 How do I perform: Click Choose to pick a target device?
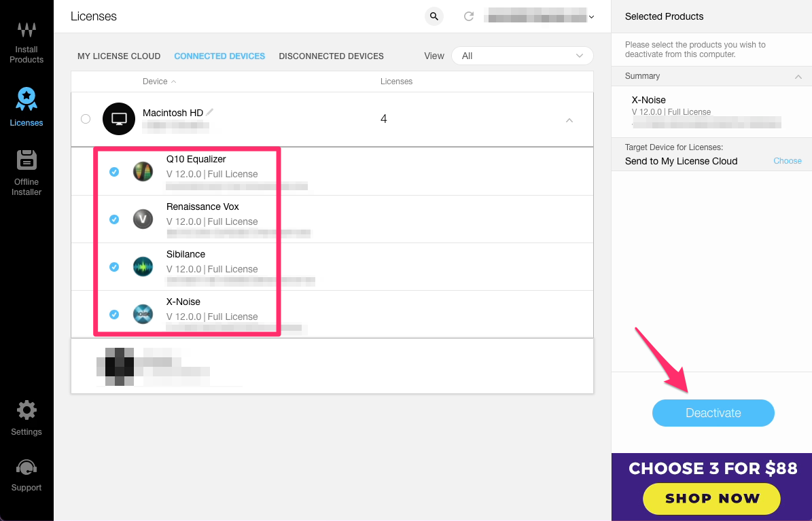click(787, 161)
